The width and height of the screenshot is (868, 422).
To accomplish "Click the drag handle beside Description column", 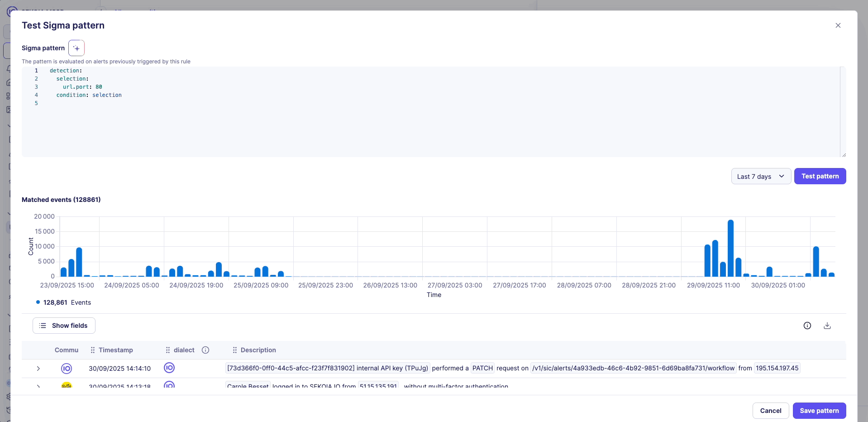I will [x=234, y=350].
